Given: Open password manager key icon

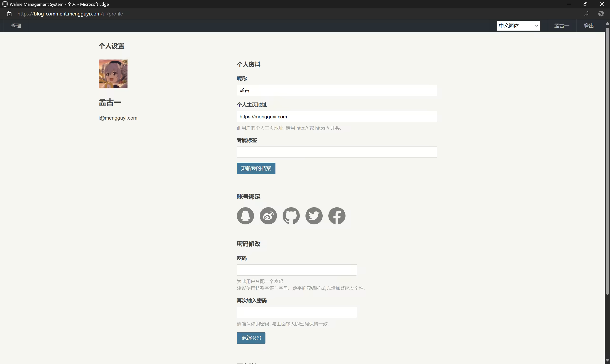Looking at the screenshot, I should coord(587,14).
